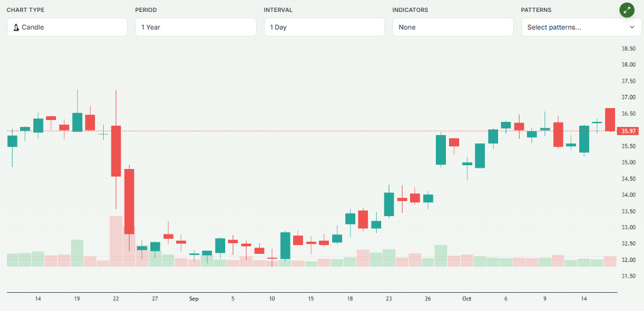Click the Sep label on the date axis

point(194,300)
